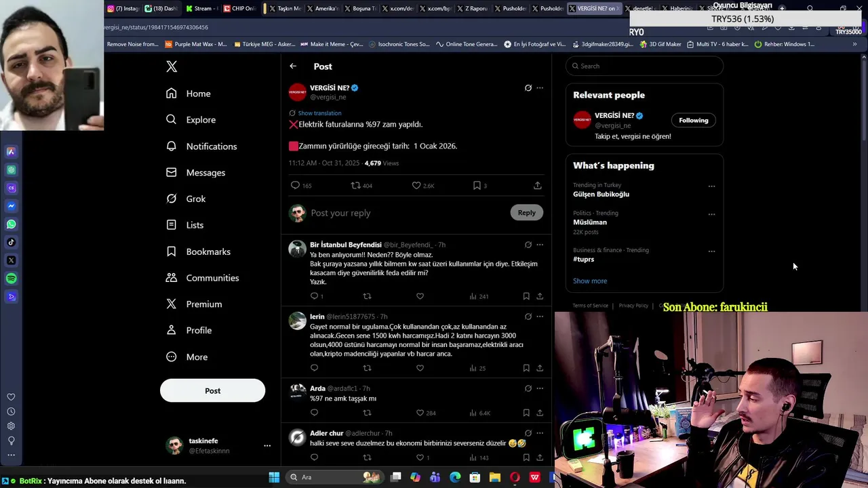Reply to Bir İstanbul Beyfendisi's comment
Viewport: 868px width, 488px height.
pos(314,296)
